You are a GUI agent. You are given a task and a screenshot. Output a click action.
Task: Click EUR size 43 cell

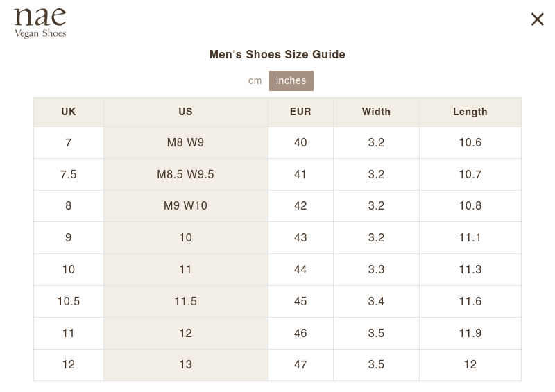pyautogui.click(x=300, y=237)
